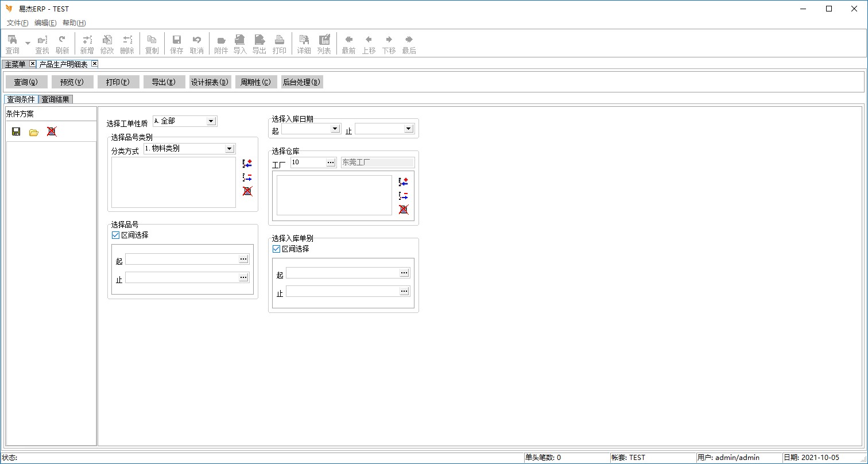The image size is (868, 464).
Task: Click the 预览(V) button
Action: [x=72, y=82]
